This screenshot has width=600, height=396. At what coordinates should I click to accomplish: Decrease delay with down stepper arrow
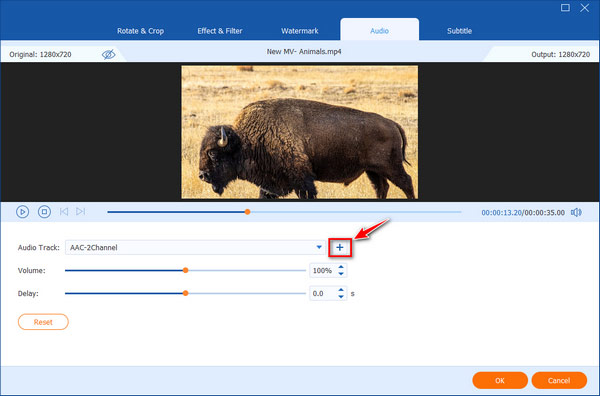click(x=341, y=297)
